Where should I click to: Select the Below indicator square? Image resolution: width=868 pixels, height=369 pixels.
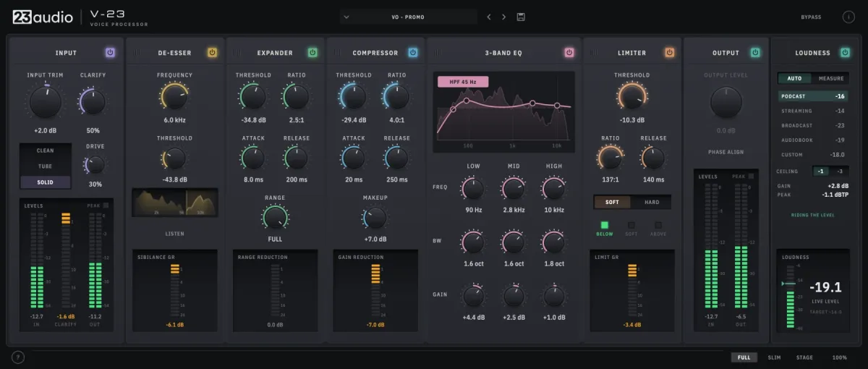[605, 225]
